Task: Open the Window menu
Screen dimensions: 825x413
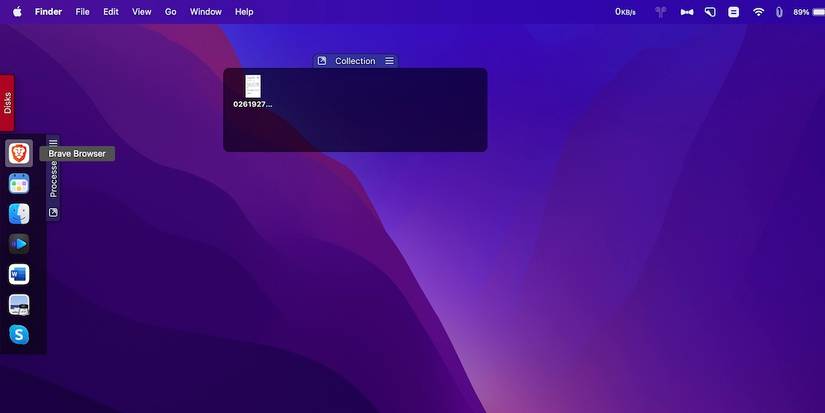Action: coord(206,12)
